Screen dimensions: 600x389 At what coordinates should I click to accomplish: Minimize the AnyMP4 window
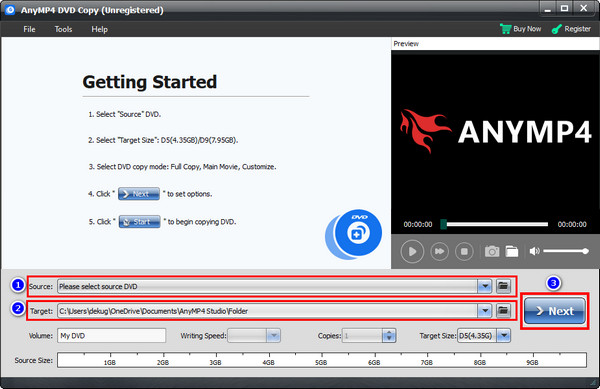click(548, 8)
